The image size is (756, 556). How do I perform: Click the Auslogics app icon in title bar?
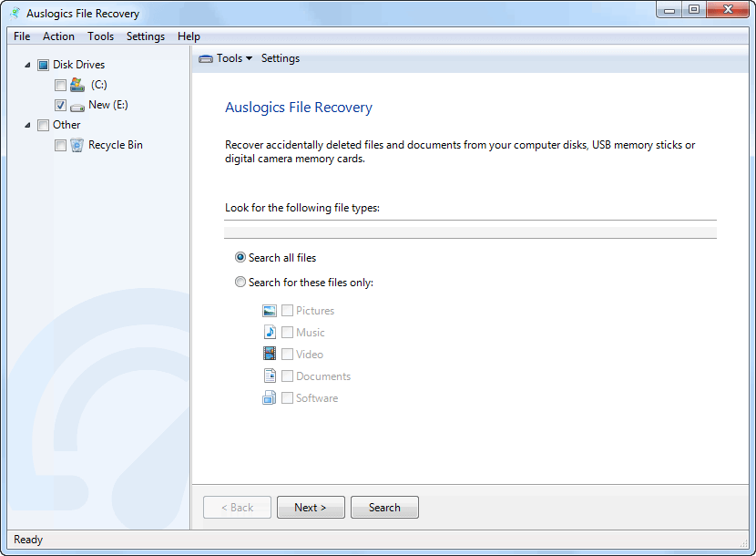pos(15,13)
